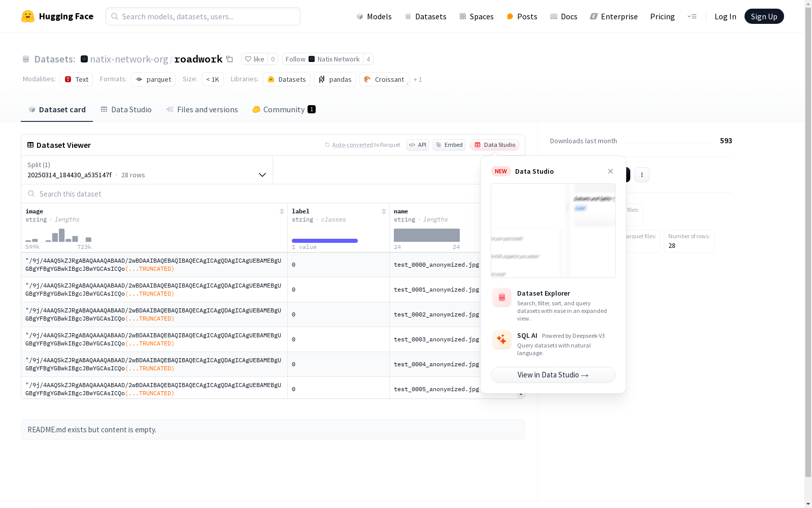
Task: Open the navigation more-options menu icon
Action: tap(692, 16)
